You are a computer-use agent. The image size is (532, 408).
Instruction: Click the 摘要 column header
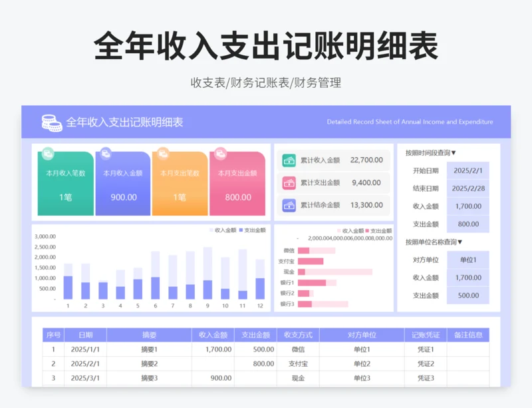pos(149,335)
